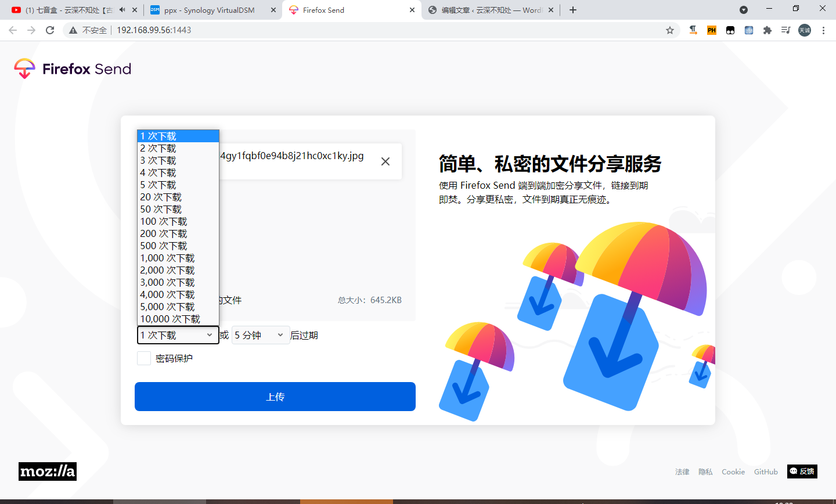The width and height of the screenshot is (836, 504).
Task: Bookmark this page with the star icon
Action: pyautogui.click(x=671, y=30)
